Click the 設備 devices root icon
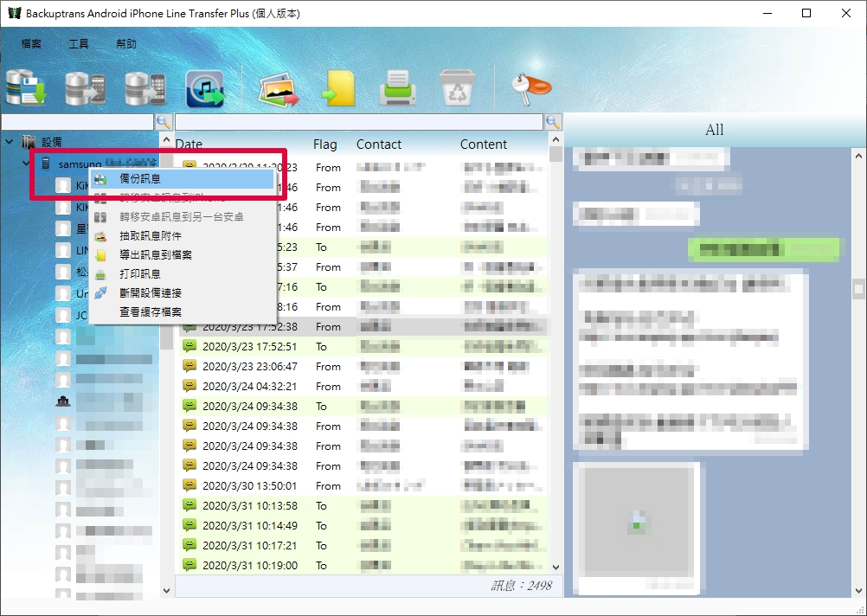The width and height of the screenshot is (867, 616). point(29,142)
